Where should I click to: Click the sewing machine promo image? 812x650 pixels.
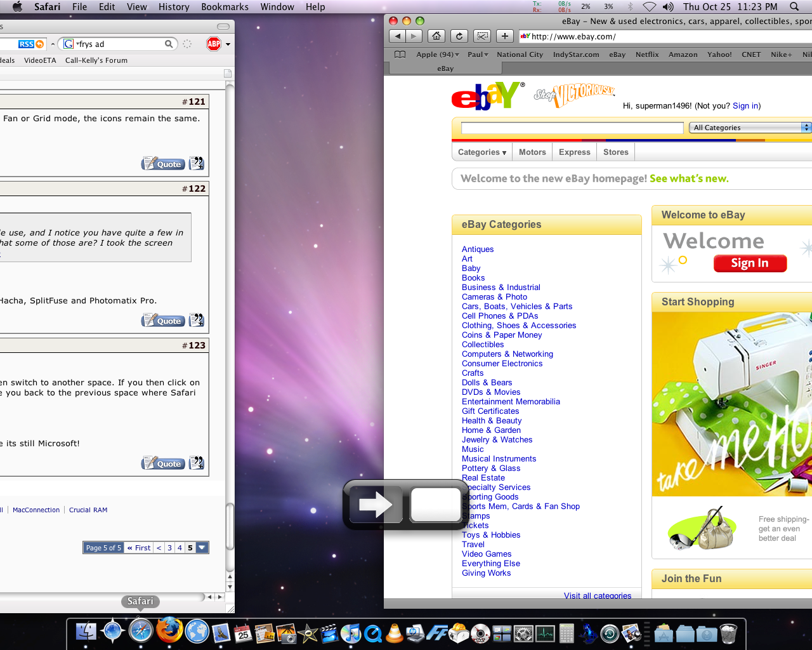click(x=732, y=404)
